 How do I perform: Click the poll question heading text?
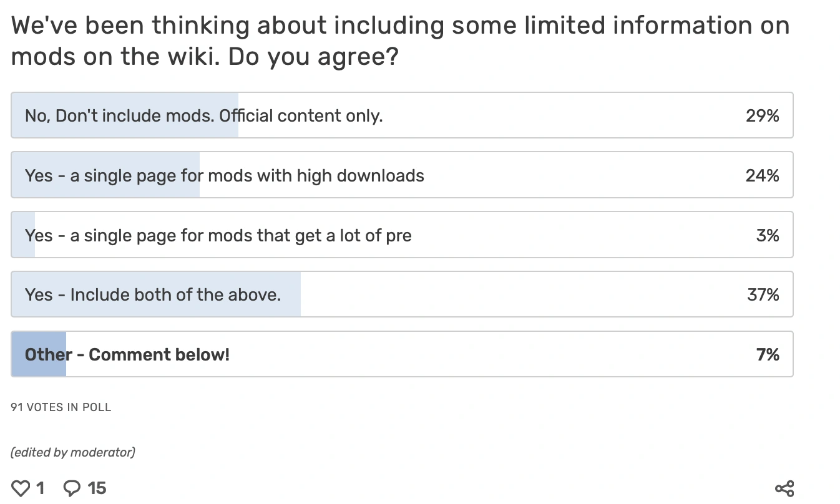point(399,41)
